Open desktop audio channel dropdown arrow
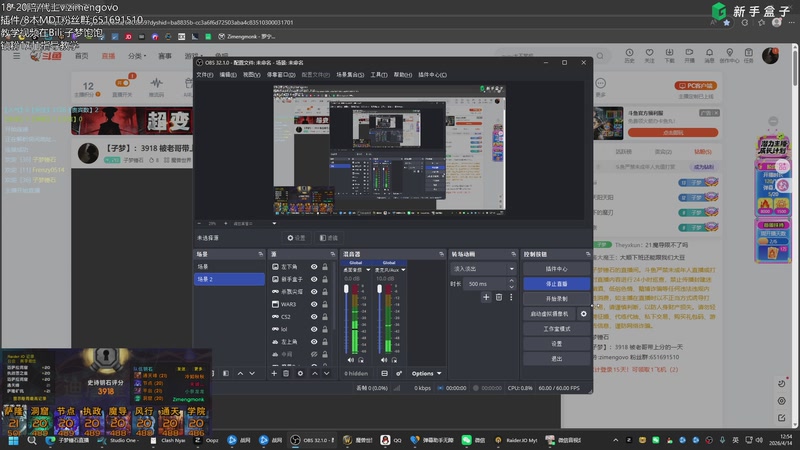Viewport: 800px width, 450px height. (x=368, y=270)
